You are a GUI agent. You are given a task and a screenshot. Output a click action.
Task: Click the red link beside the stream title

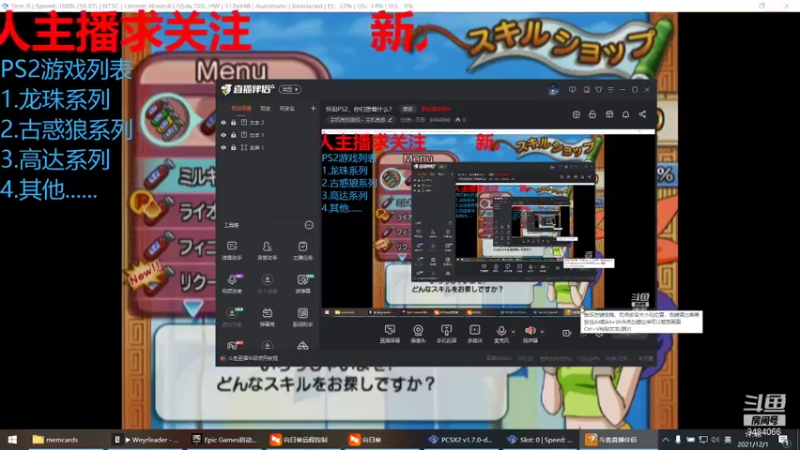click(x=436, y=109)
